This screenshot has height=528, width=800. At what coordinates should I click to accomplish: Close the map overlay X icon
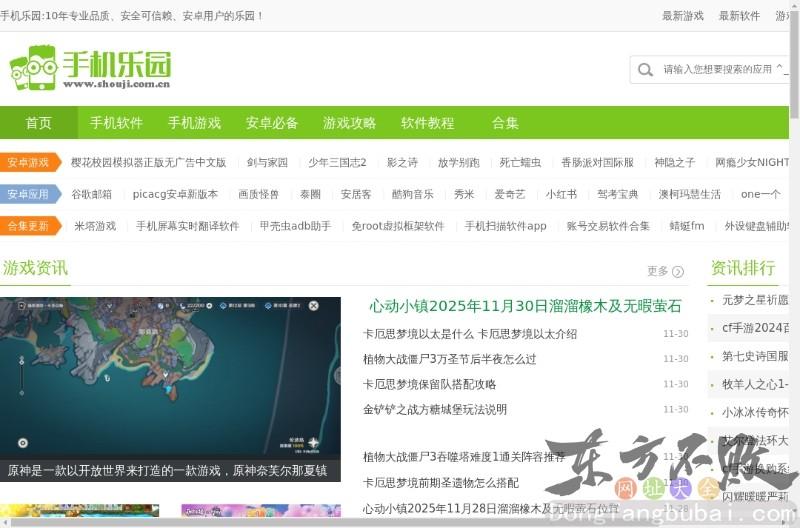pyautogui.click(x=314, y=306)
